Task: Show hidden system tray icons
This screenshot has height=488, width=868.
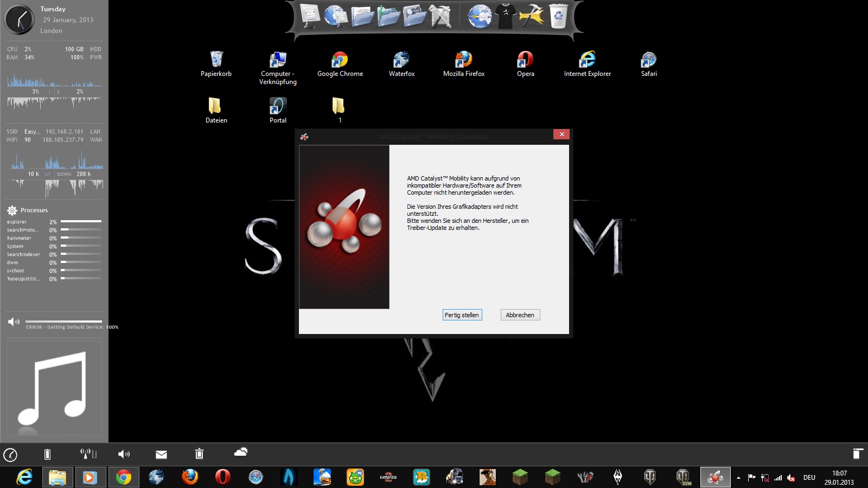Action: pyautogui.click(x=738, y=478)
